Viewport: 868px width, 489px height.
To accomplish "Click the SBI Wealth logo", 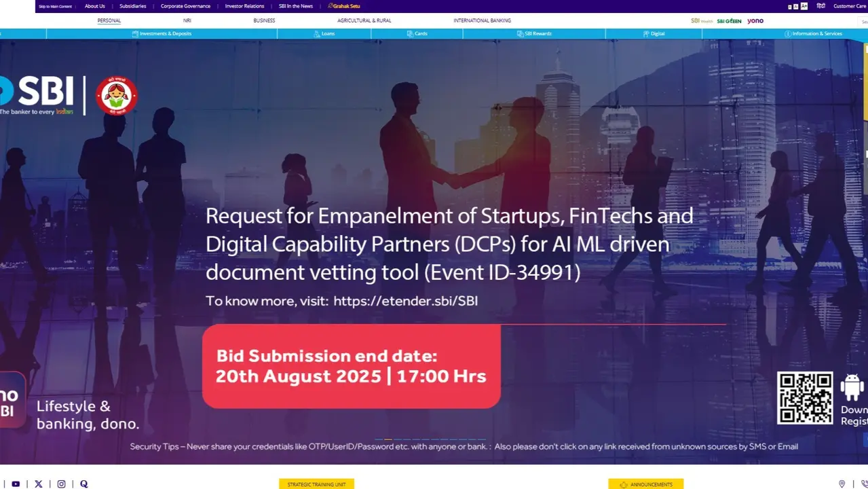I will pyautogui.click(x=702, y=21).
